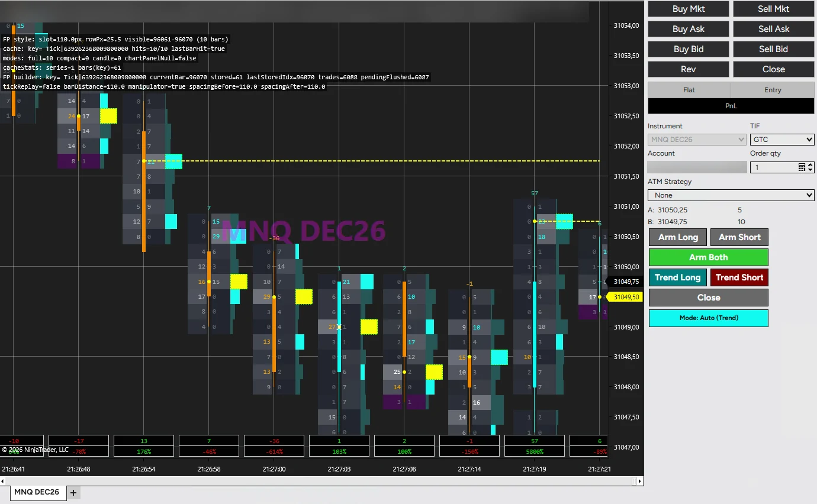Click the Sell Bid button

point(774,49)
